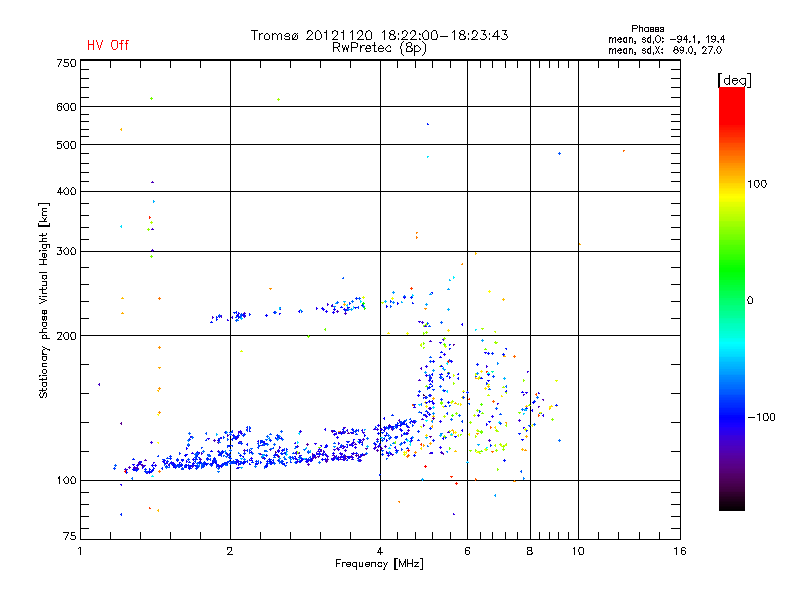Click colorbar tick label "-100"
800x600 pixels.
point(761,417)
